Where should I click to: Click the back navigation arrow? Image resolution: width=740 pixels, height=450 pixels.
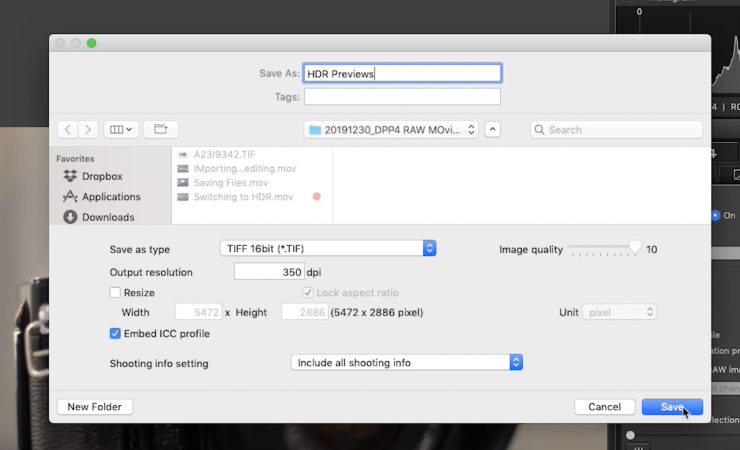point(67,130)
